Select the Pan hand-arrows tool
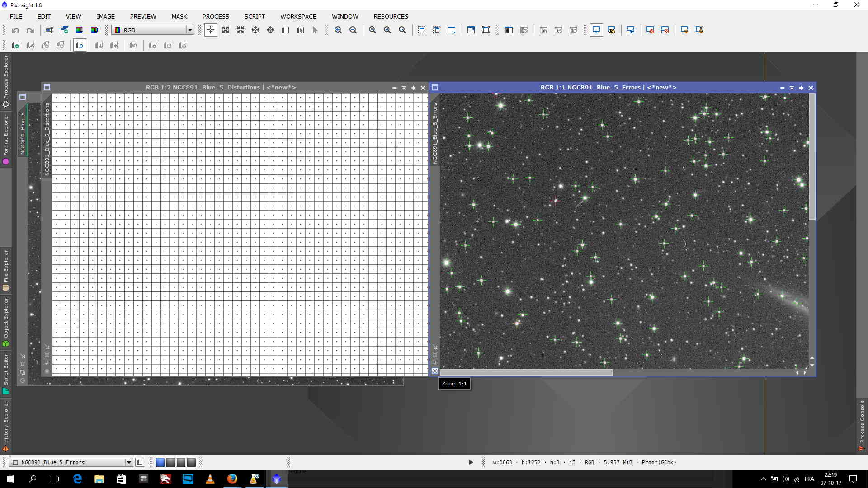868x488 pixels. (255, 30)
